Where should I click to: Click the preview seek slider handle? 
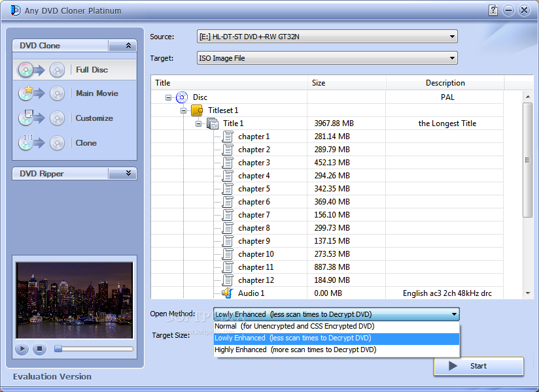[58, 349]
